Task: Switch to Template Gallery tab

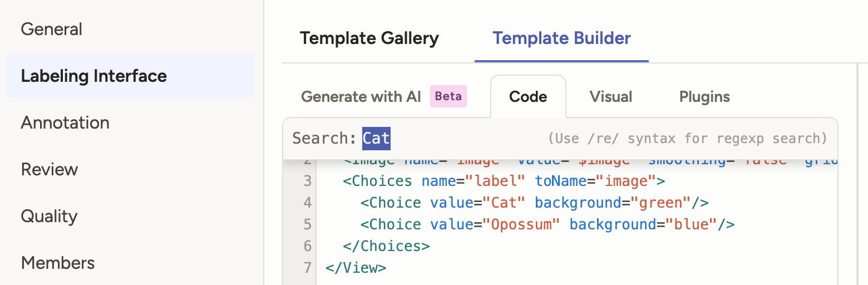Action: (x=369, y=38)
